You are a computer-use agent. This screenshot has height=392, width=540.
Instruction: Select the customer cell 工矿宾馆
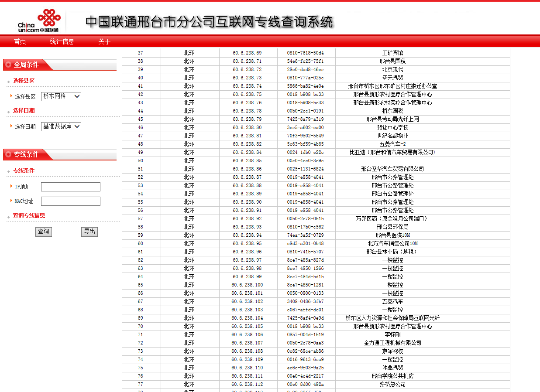(x=393, y=53)
